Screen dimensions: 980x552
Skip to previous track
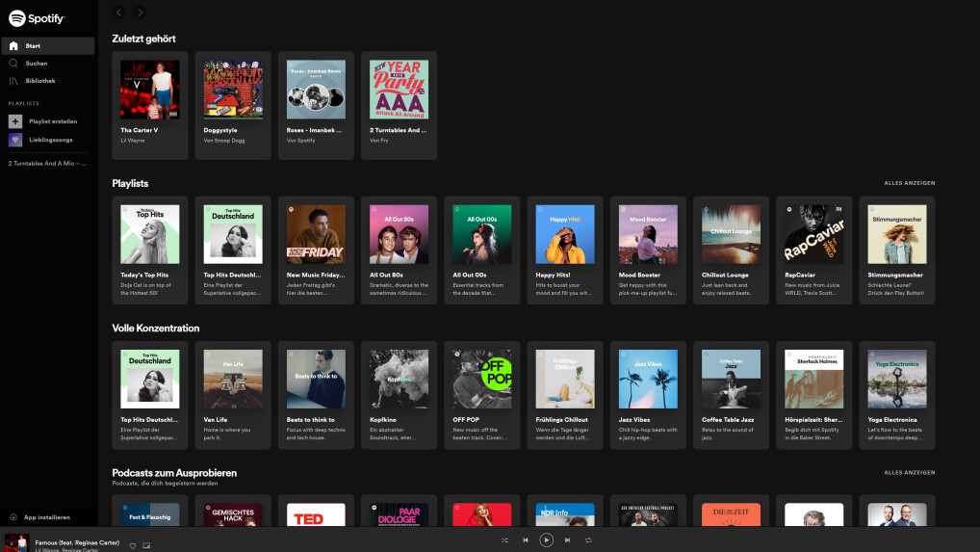(x=526, y=540)
